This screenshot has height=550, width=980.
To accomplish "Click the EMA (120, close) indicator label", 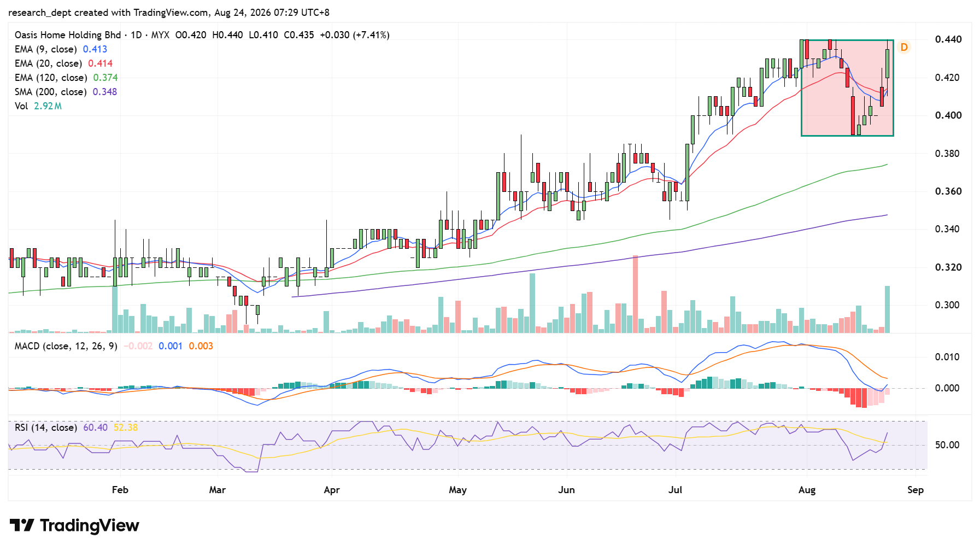I will point(51,78).
